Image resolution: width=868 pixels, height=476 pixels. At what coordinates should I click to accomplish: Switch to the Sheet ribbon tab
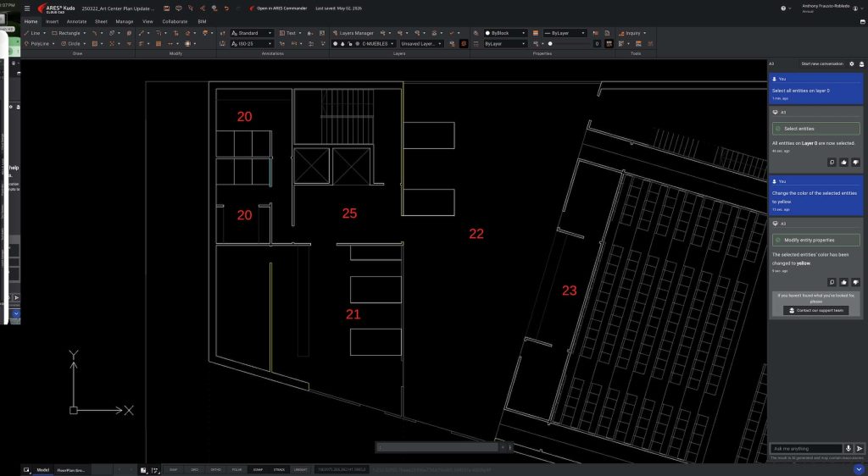[x=101, y=21]
